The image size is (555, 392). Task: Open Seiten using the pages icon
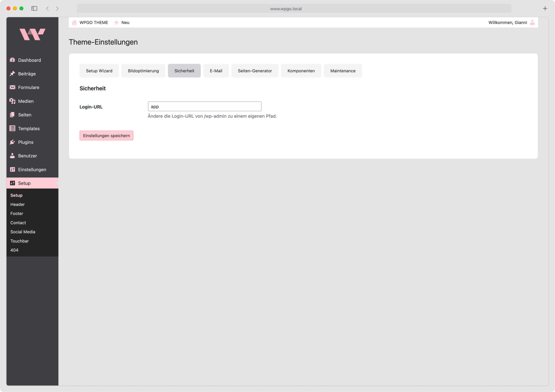tap(13, 115)
